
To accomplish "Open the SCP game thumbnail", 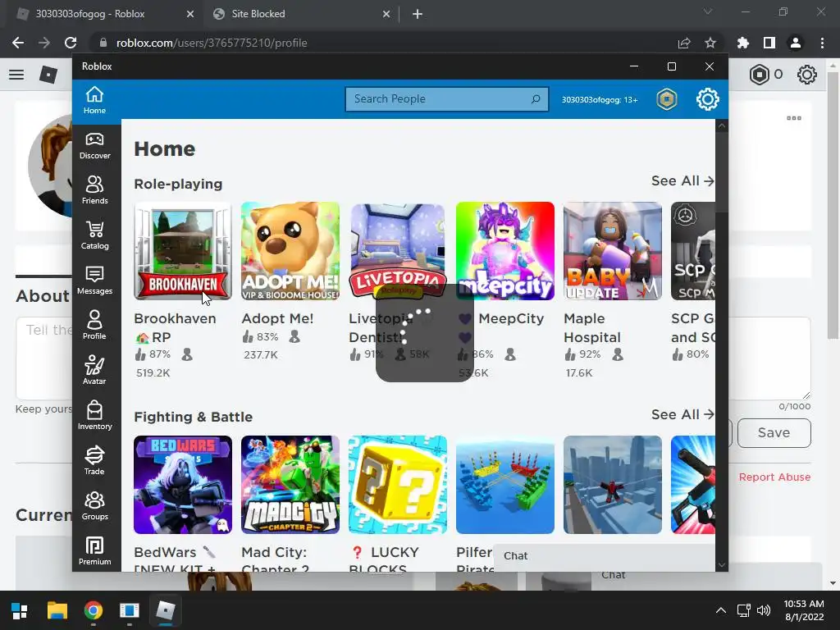I will pyautogui.click(x=692, y=251).
